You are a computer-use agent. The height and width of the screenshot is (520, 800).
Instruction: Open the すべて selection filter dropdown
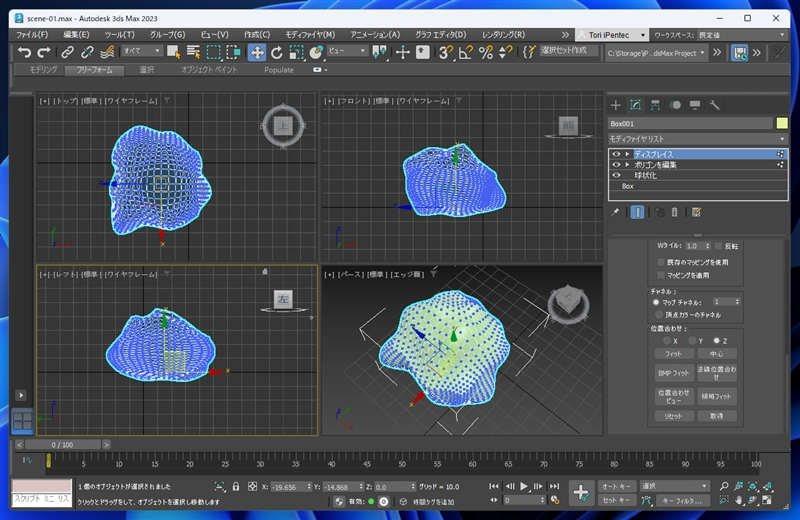141,51
